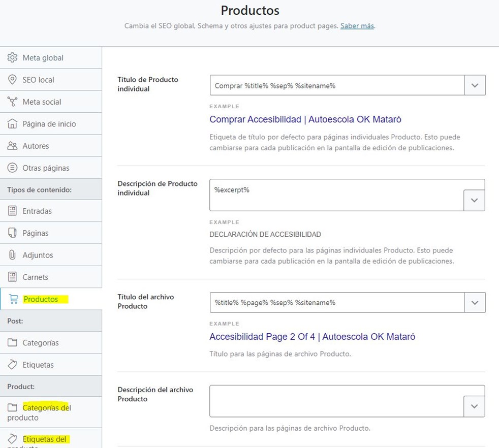Click the location pin icon for SEO local
499x448 pixels.
(13, 80)
